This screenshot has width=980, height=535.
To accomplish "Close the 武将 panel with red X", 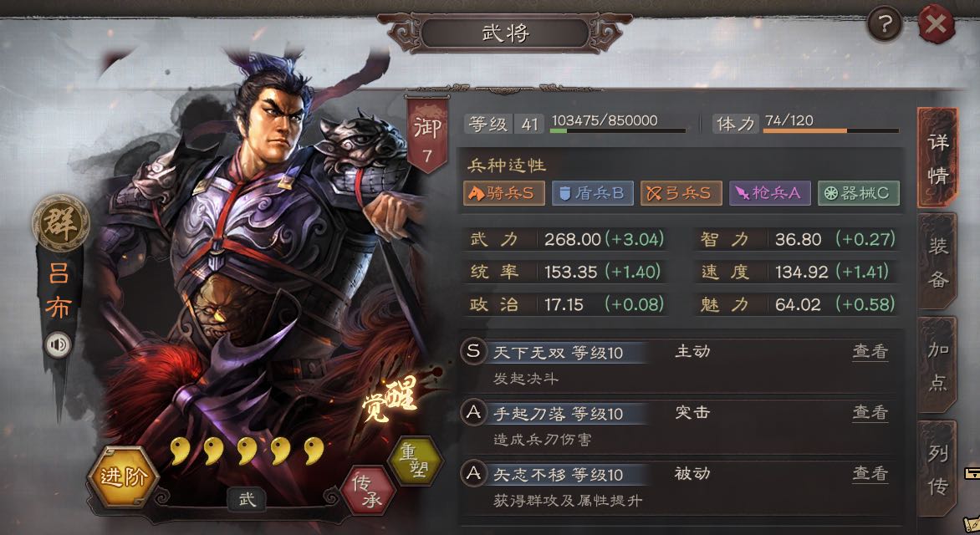I will [x=936, y=24].
